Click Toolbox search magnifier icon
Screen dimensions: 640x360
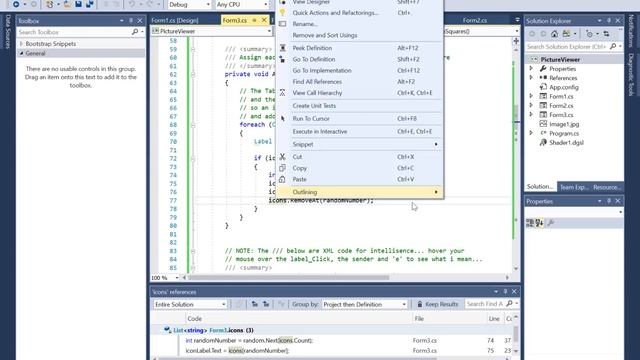(x=135, y=32)
